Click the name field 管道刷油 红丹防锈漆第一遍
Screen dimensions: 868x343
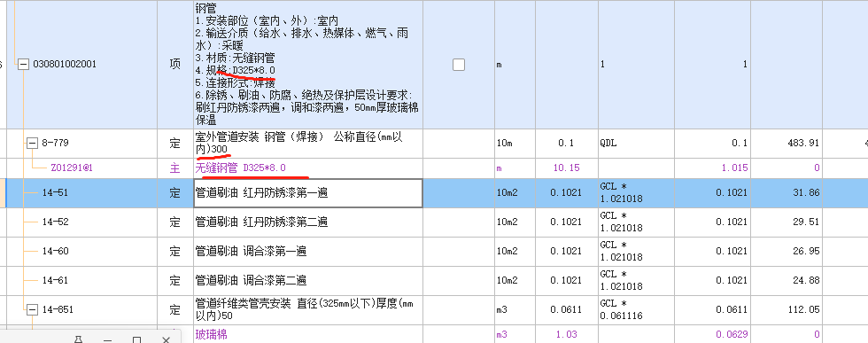308,193
